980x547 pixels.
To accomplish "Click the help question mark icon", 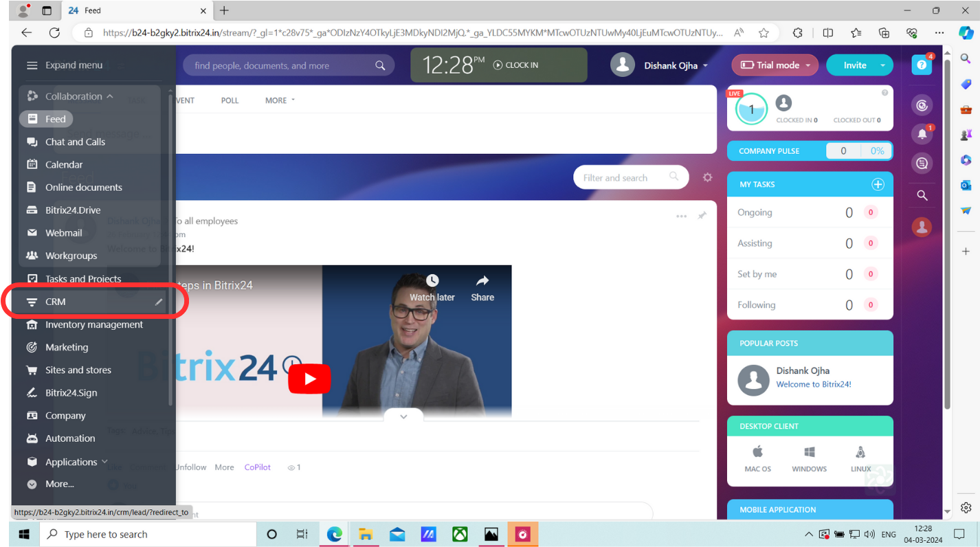I will tap(922, 65).
